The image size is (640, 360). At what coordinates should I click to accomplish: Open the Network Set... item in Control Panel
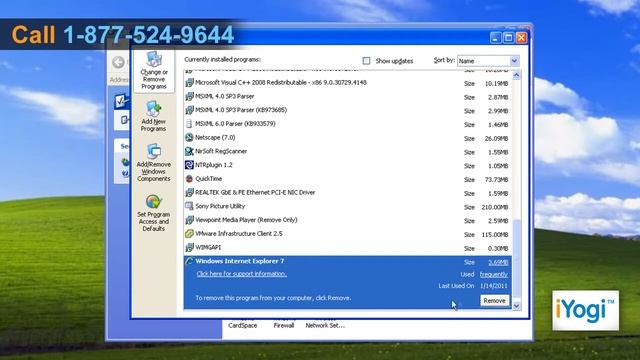click(325, 325)
